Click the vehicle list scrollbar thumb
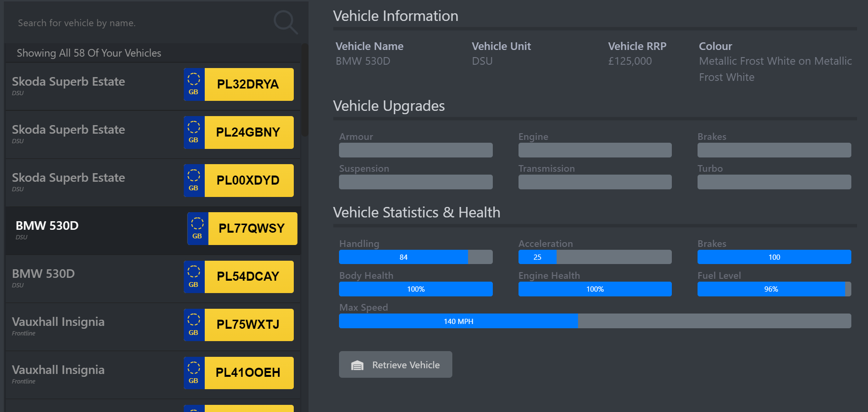Image resolution: width=868 pixels, height=412 pixels. pos(305,90)
